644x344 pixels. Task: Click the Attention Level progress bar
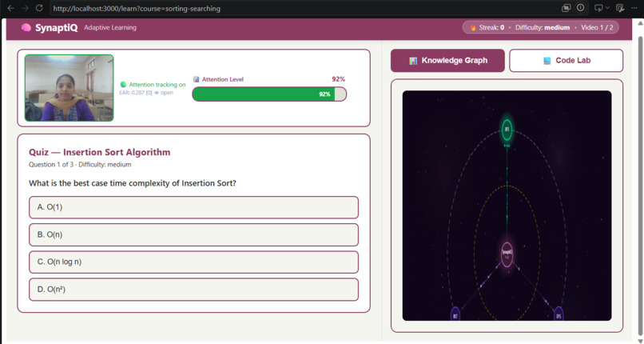(x=269, y=94)
